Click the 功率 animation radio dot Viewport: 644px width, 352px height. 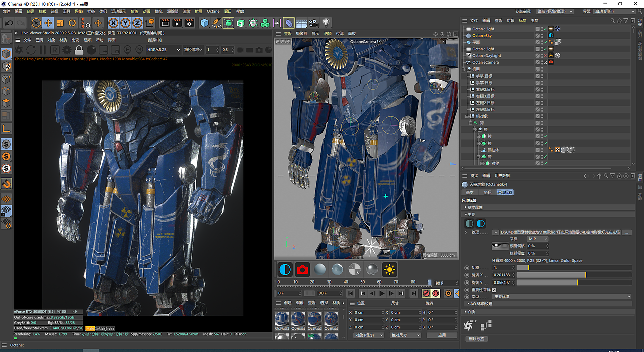(x=467, y=268)
